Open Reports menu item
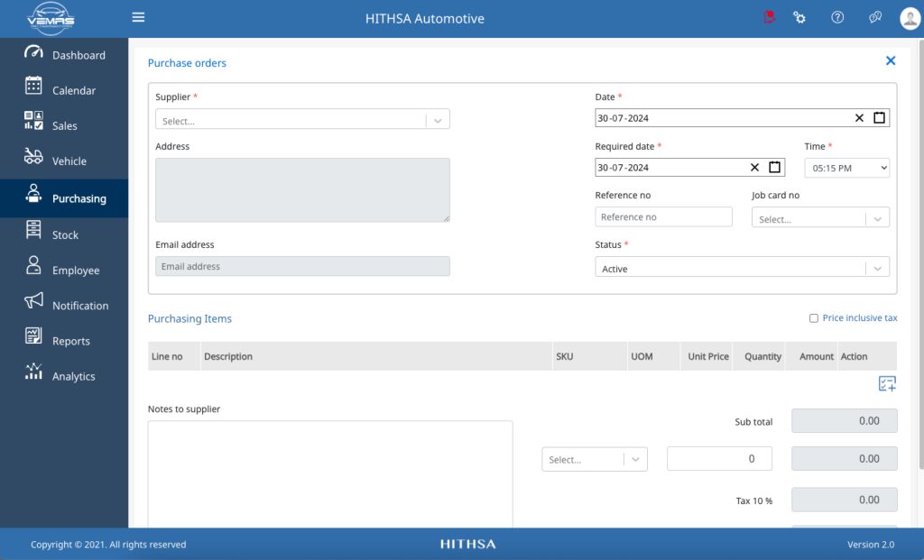This screenshot has height=560, width=924. coord(70,341)
